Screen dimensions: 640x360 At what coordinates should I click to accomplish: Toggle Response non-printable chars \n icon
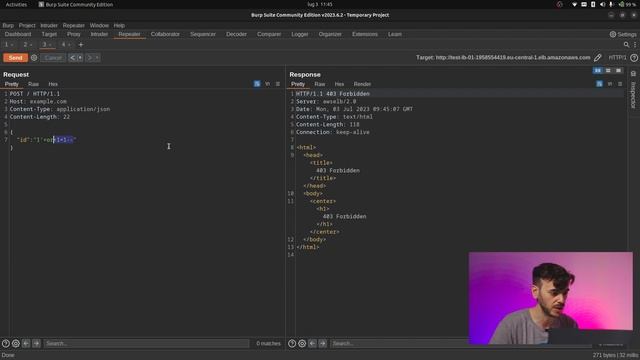click(610, 84)
